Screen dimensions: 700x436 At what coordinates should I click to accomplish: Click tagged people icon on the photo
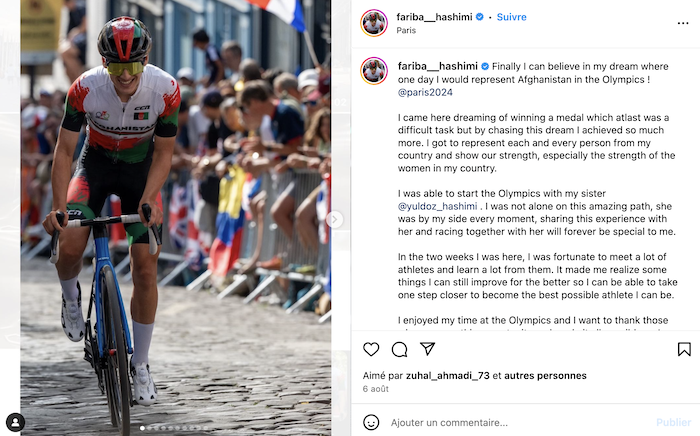pyautogui.click(x=16, y=422)
